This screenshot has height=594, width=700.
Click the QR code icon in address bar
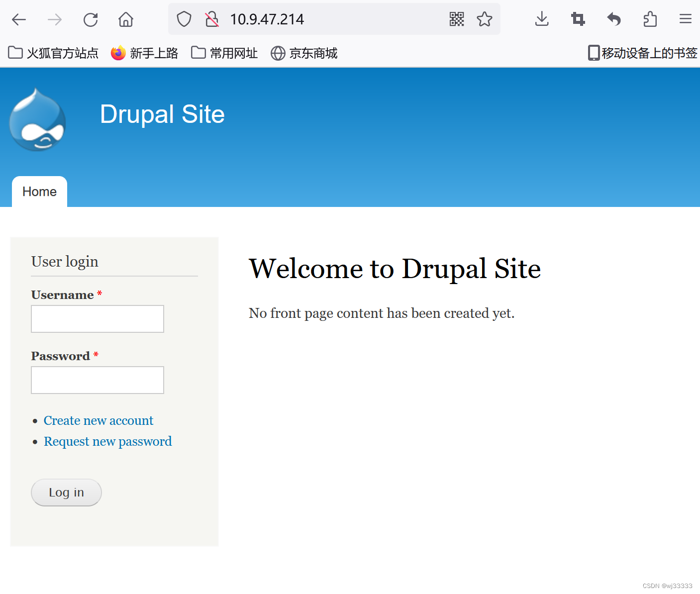(456, 19)
